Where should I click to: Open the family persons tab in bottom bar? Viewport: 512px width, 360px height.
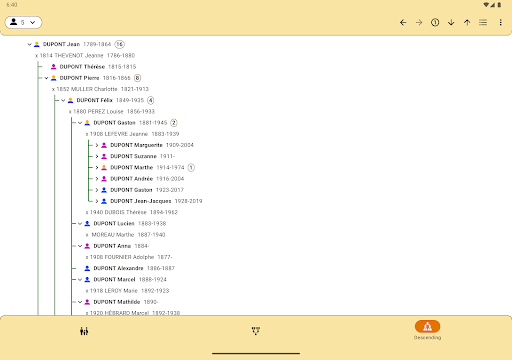pyautogui.click(x=84, y=331)
